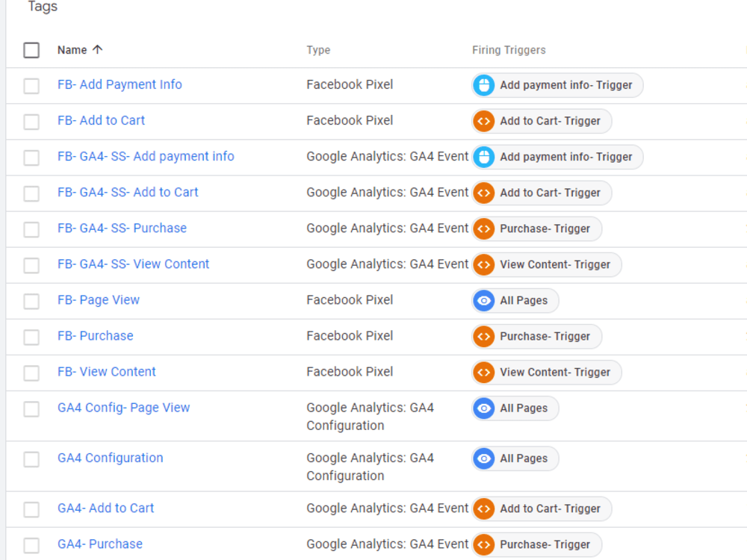Sort tags using the Name column arrow
The height and width of the screenshot is (560, 747).
(98, 49)
